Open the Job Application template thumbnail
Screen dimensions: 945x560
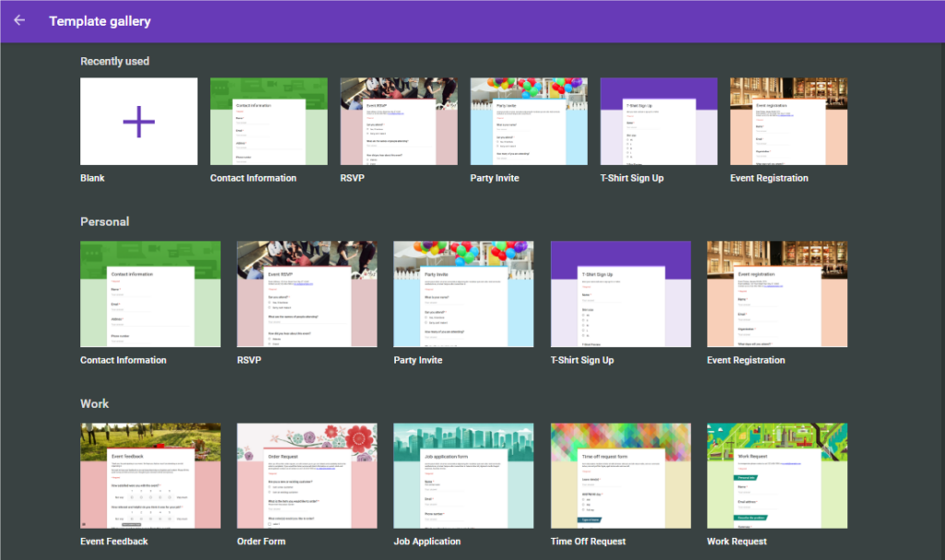coord(463,475)
